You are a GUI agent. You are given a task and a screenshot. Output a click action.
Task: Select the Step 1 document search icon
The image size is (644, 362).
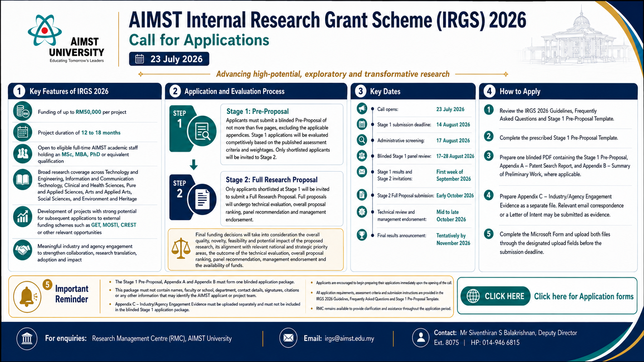[202, 131]
